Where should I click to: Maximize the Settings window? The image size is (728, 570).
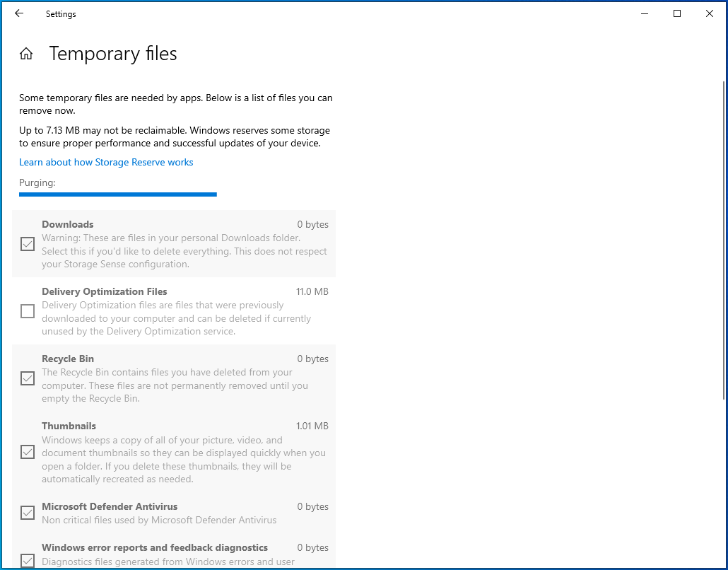pos(677,13)
